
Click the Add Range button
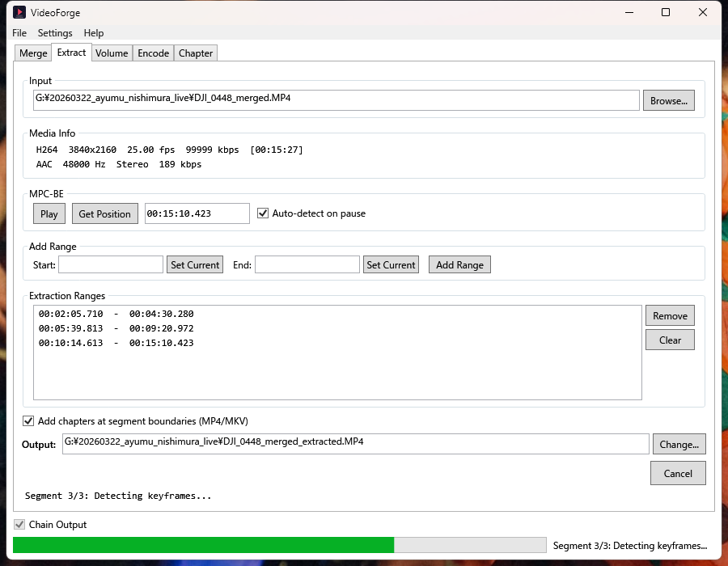459,264
